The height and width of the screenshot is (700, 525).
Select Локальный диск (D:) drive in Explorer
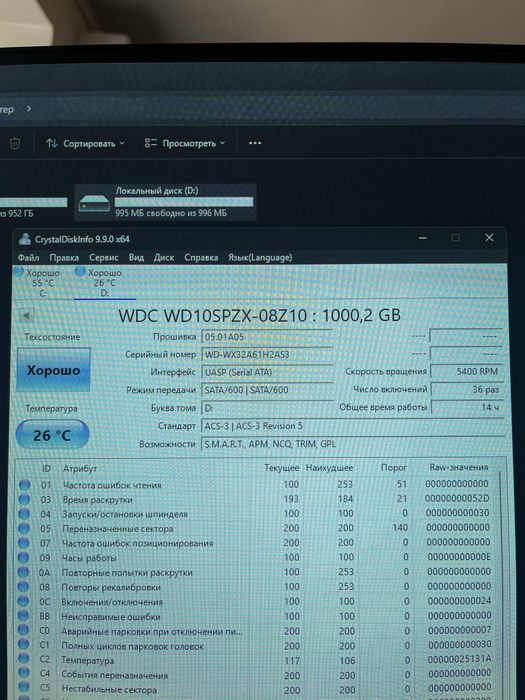coord(165,202)
